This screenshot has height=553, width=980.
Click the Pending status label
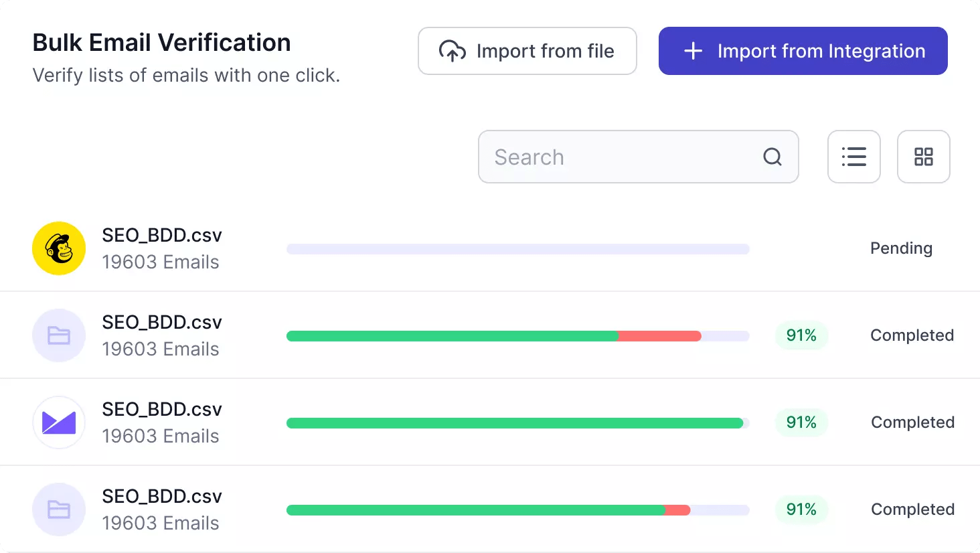901,248
